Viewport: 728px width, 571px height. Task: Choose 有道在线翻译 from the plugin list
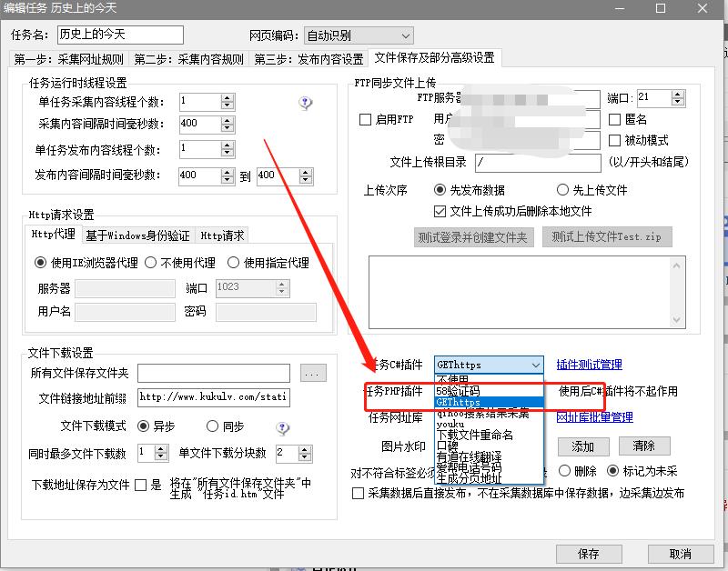pos(489,456)
